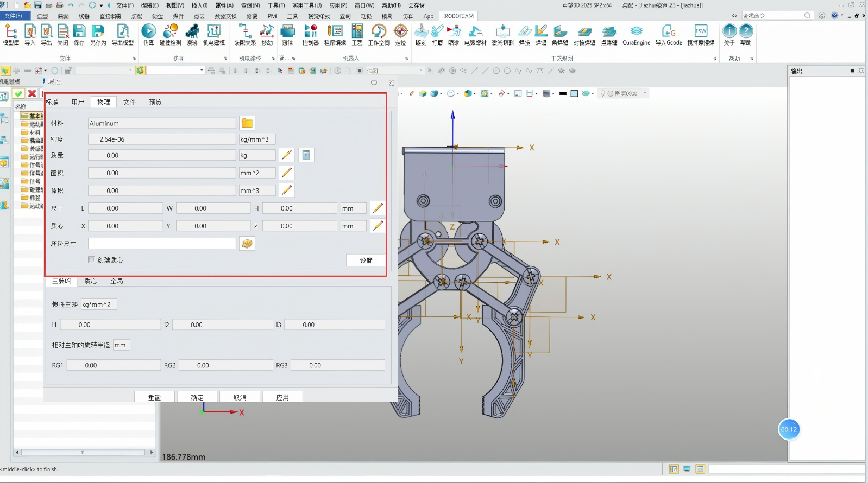
Task: Open the 碰撞检测 collision detection tool
Action: 170,31
